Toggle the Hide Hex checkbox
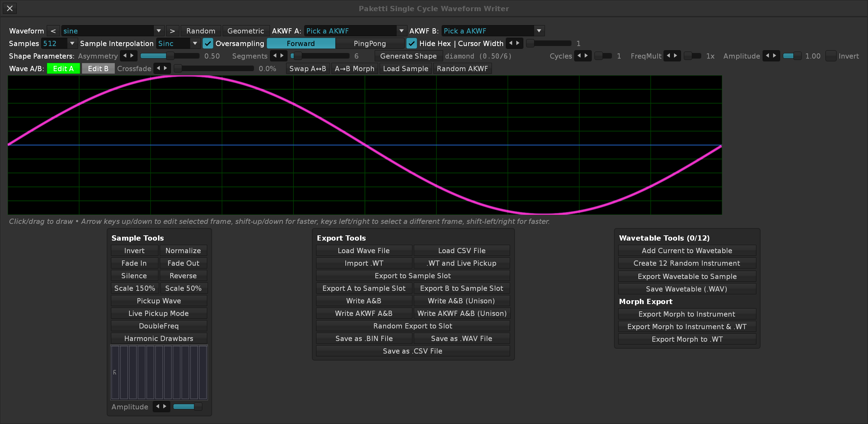The image size is (868, 424). coord(412,43)
